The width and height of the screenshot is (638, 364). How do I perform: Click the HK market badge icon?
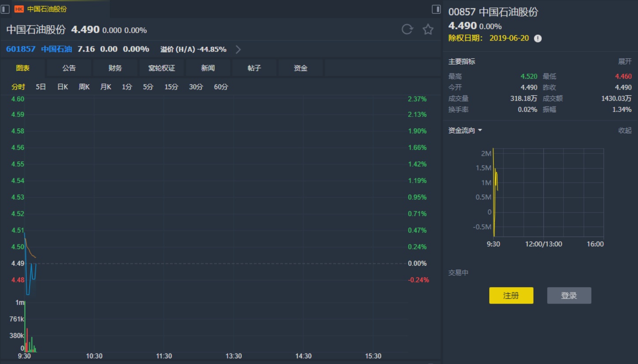pyautogui.click(x=19, y=9)
